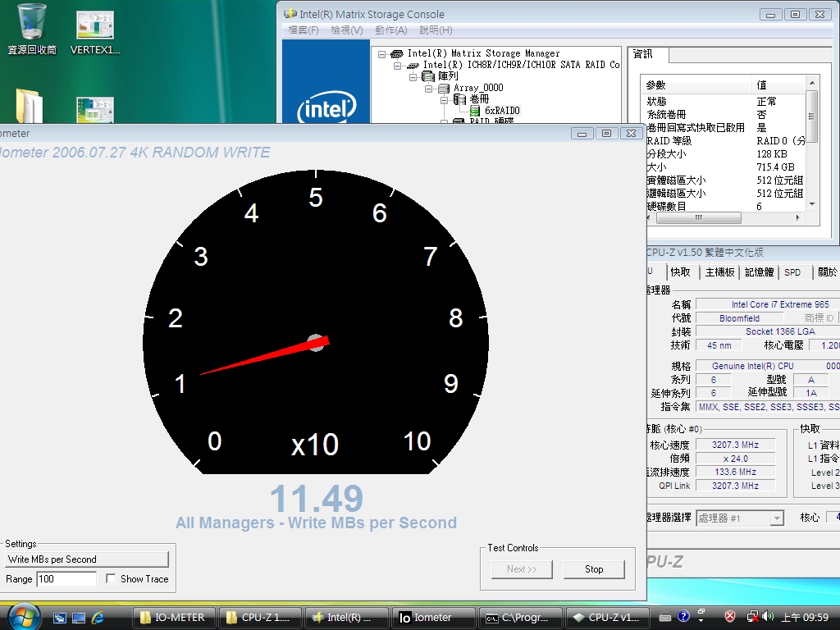Image resolution: width=840 pixels, height=630 pixels.
Task: Switch to the 記憶體 tab in CPU-Z
Action: coord(759,272)
